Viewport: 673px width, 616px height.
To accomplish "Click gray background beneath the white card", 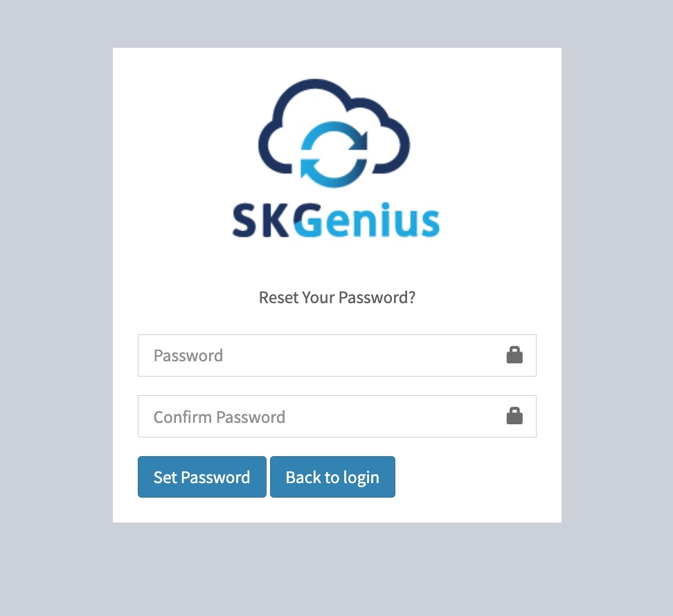I will click(337, 569).
